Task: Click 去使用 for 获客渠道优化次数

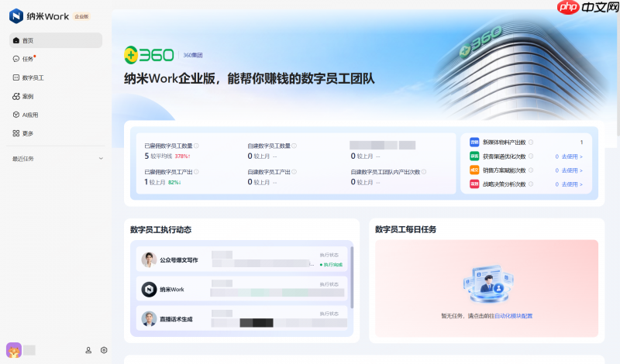Action: (572, 156)
